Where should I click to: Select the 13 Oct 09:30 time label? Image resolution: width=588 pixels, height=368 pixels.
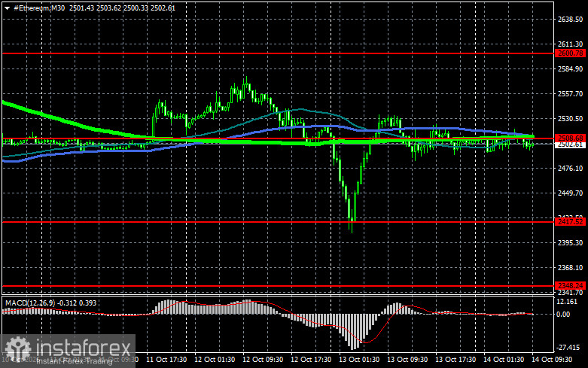click(407, 360)
